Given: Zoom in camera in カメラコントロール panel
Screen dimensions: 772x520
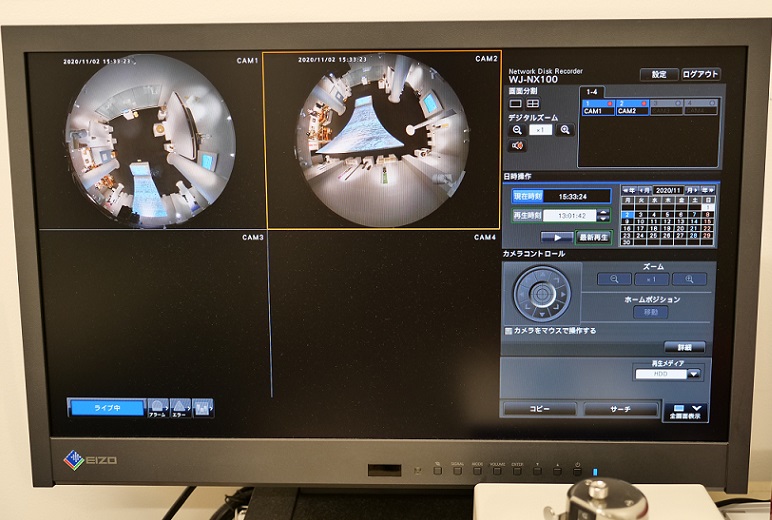Looking at the screenshot, I should [x=688, y=279].
